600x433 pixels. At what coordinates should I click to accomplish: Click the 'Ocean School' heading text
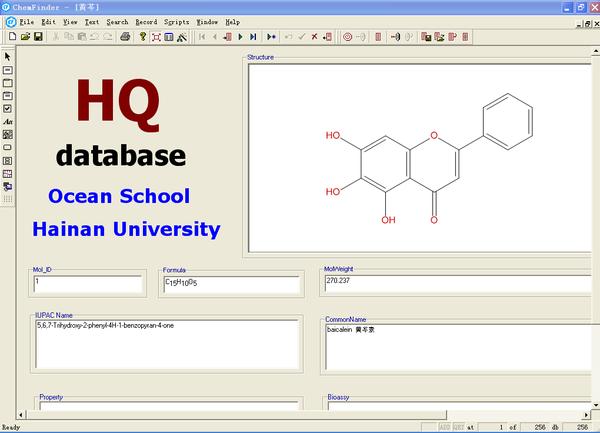(119, 196)
